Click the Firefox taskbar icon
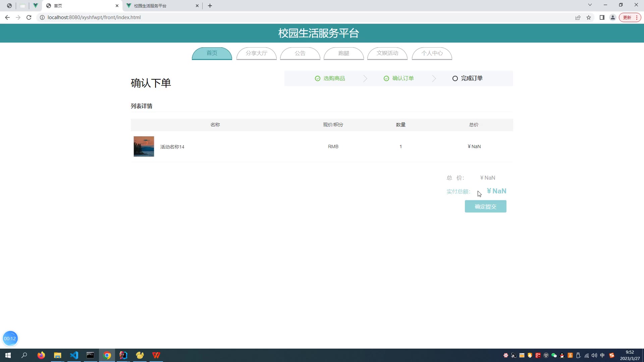Screen dimensions: 644x362 [41, 355]
